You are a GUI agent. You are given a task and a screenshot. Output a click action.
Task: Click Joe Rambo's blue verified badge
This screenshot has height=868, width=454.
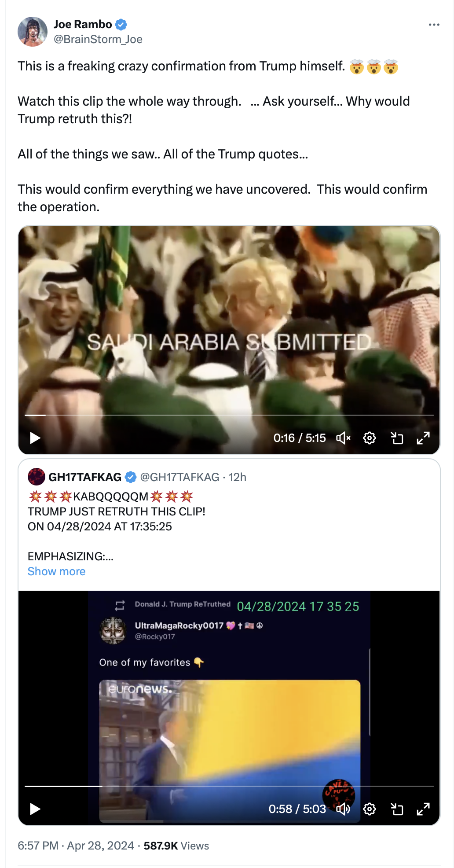(121, 24)
